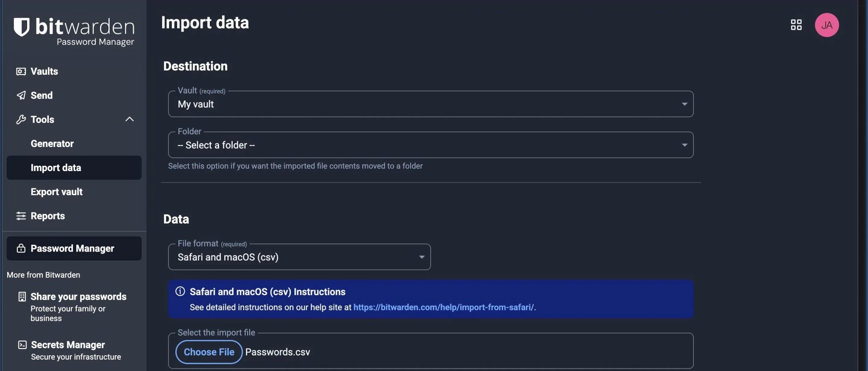Viewport: 868px width, 371px height.
Task: Click the Reports sliders icon
Action: 21,216
